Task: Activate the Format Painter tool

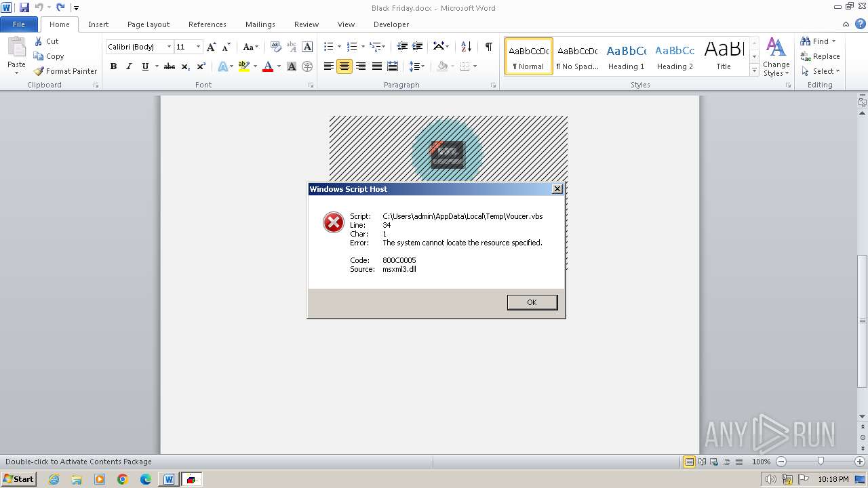Action: (x=66, y=71)
